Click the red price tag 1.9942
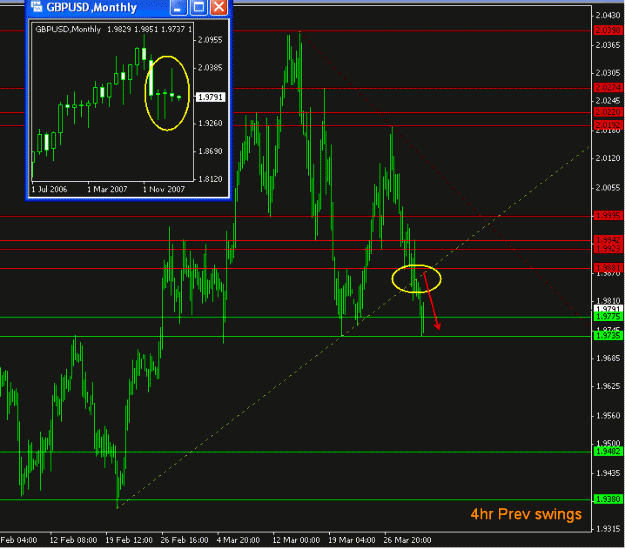This screenshot has width=625, height=549. point(608,240)
